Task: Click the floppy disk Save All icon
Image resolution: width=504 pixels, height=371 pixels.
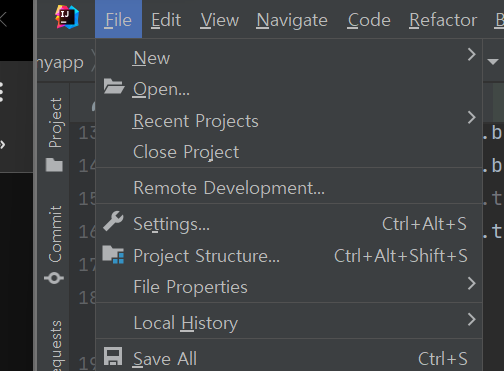Action: pyautogui.click(x=113, y=356)
